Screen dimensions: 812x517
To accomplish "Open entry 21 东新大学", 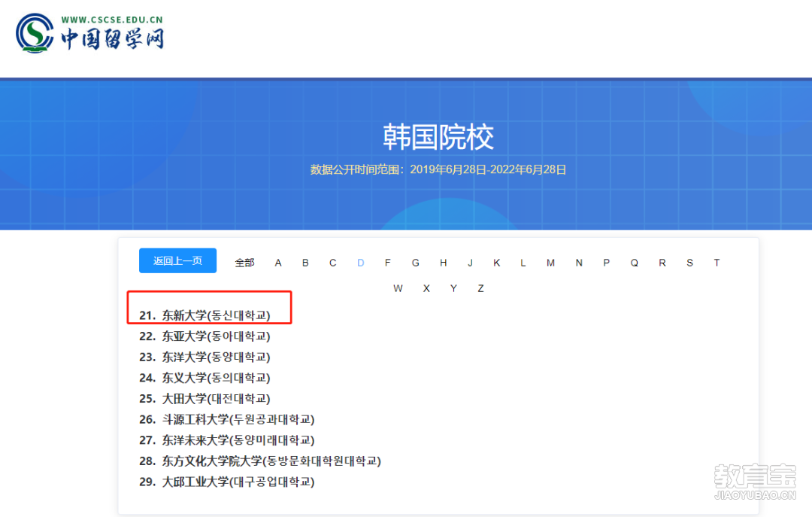I will coord(205,315).
